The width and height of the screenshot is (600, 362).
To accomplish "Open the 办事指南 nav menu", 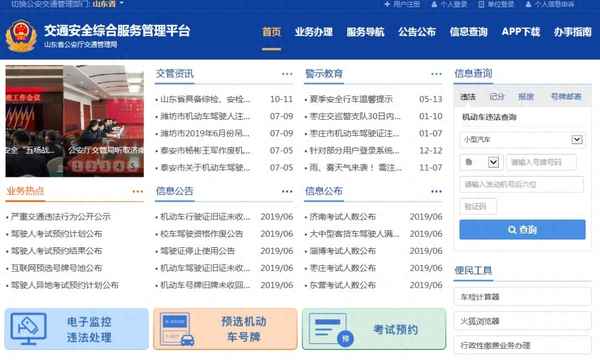I will click(x=573, y=32).
